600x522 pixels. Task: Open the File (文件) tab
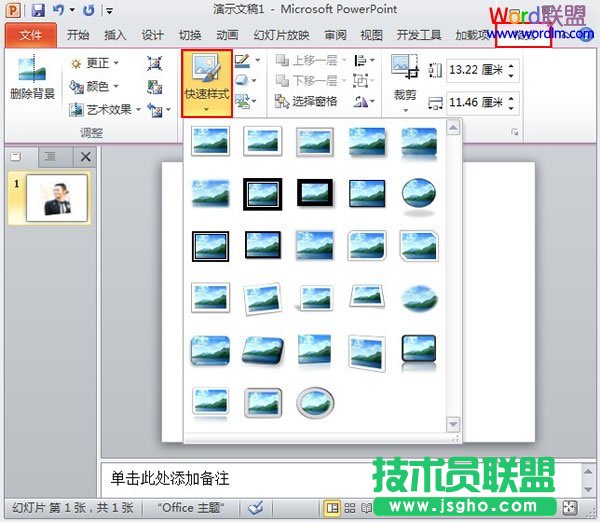point(30,35)
